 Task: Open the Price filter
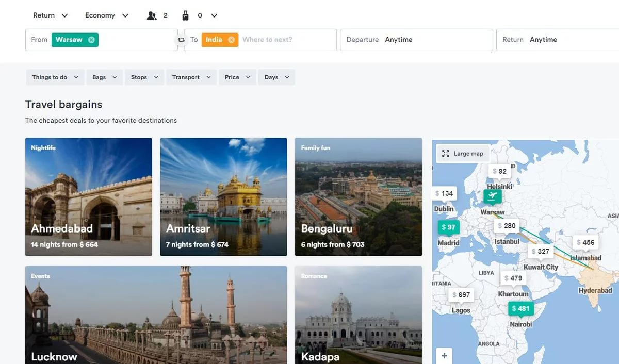[237, 77]
